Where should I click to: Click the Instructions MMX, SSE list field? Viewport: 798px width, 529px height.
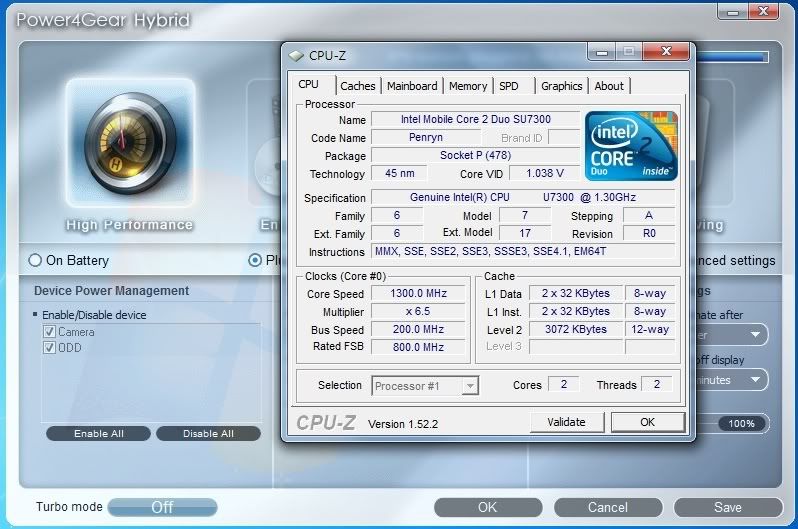pos(523,251)
